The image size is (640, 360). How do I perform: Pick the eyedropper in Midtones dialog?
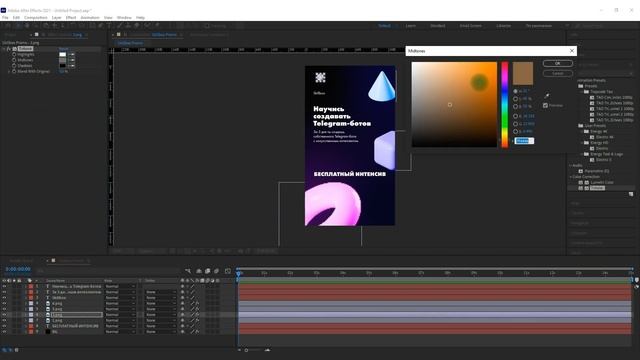click(547, 96)
